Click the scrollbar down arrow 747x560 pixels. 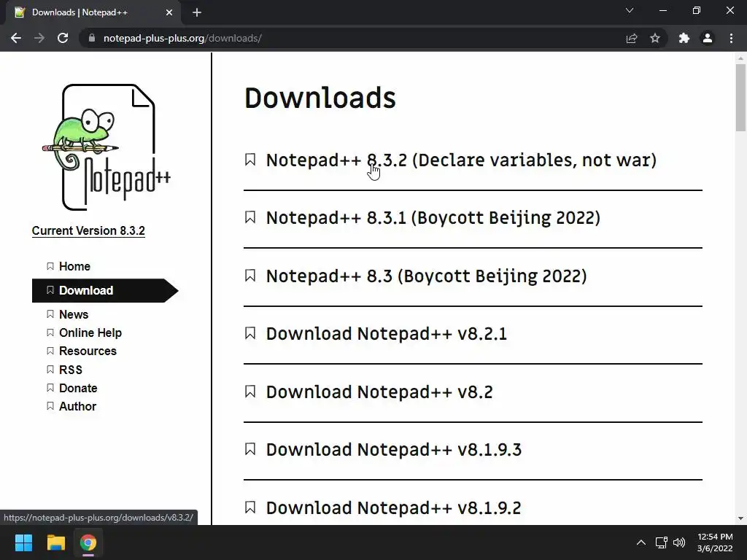coord(740,518)
